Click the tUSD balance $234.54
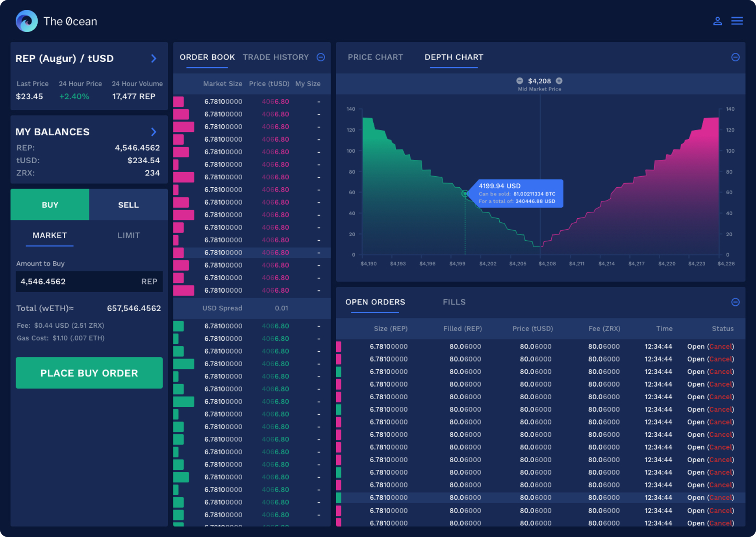756x537 pixels. [x=144, y=161]
